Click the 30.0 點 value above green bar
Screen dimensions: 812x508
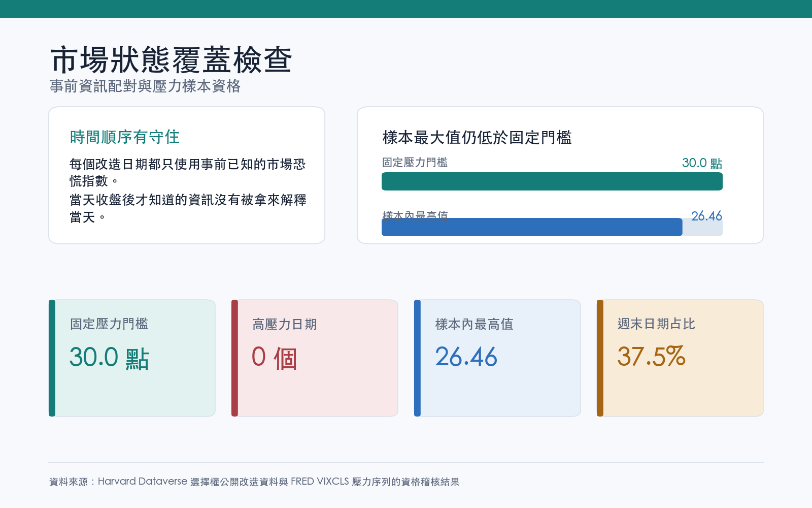(x=702, y=163)
